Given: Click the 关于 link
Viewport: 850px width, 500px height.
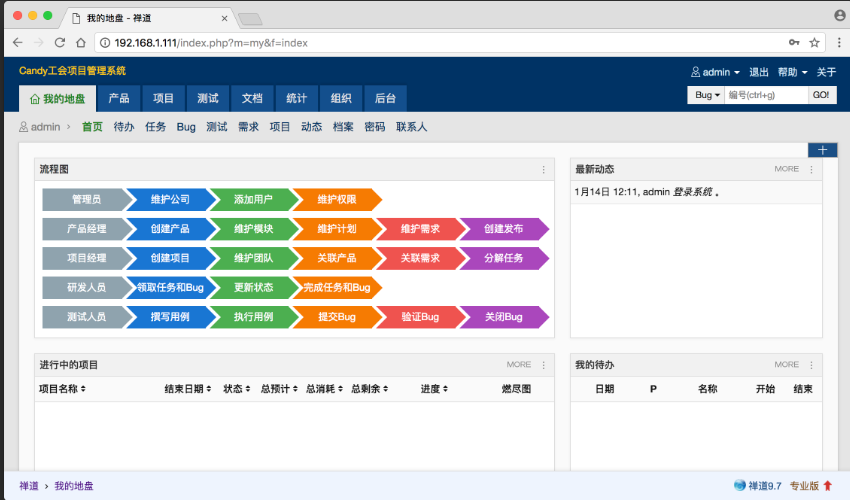Looking at the screenshot, I should (x=826, y=72).
